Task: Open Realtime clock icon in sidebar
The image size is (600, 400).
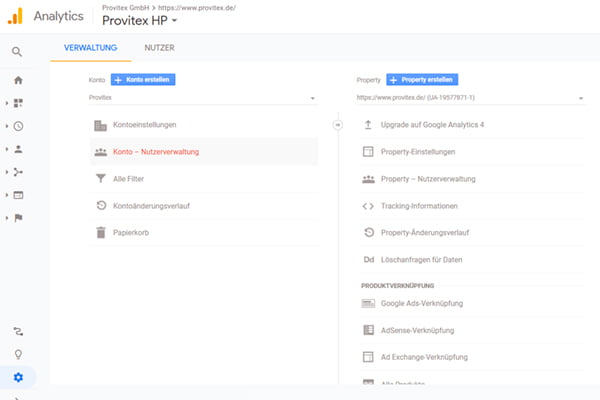Action: click(x=18, y=126)
